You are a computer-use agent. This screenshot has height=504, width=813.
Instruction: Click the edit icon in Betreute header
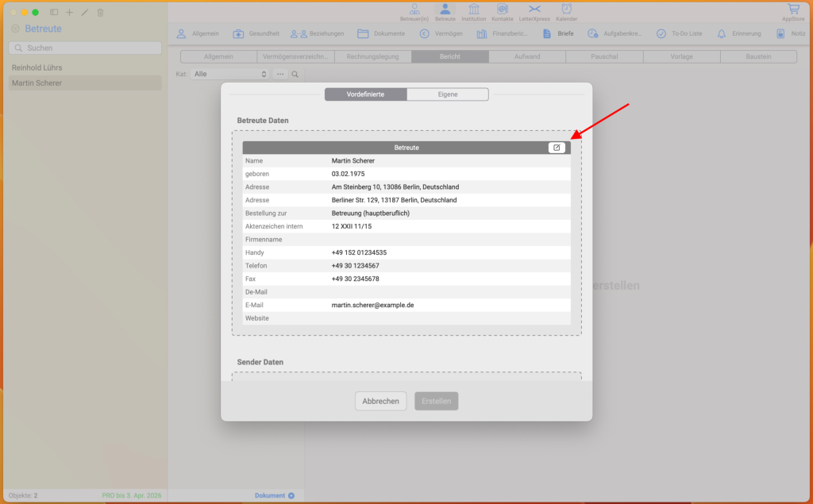coord(557,148)
